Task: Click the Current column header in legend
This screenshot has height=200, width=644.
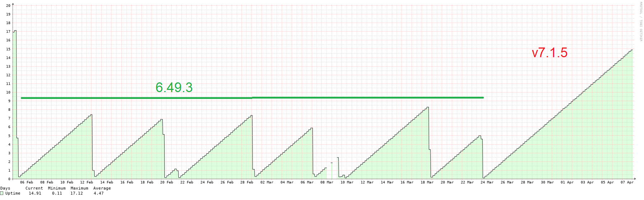Action: coord(34,188)
